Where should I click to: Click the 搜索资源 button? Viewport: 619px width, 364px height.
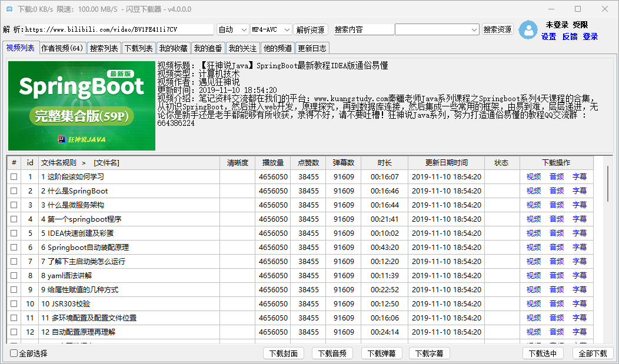(498, 29)
